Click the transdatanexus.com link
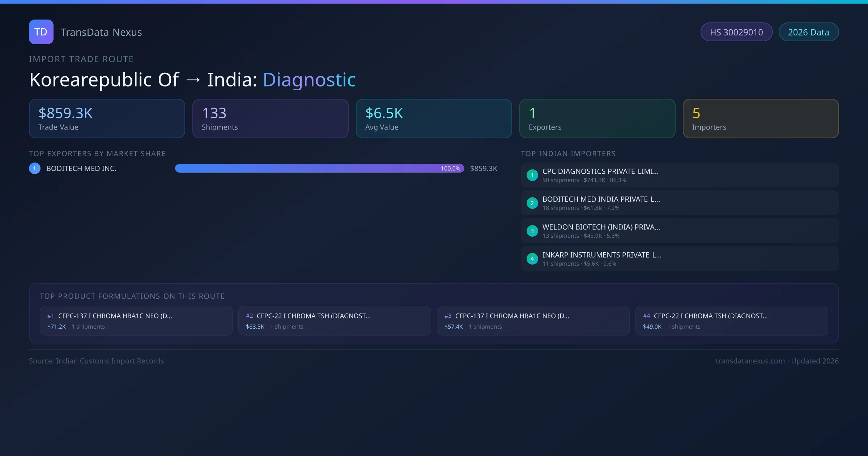Viewport: 868px width, 456px height. click(750, 361)
